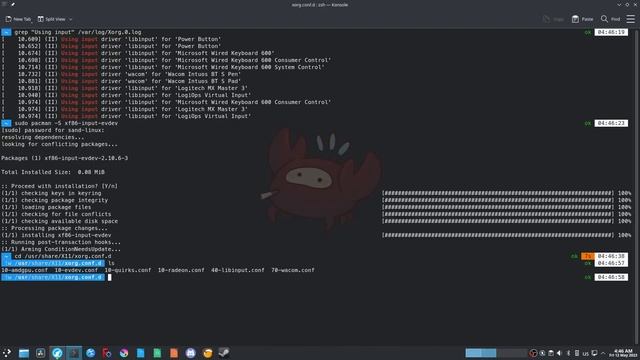Click the current prompt path at cursor line

[53, 277]
